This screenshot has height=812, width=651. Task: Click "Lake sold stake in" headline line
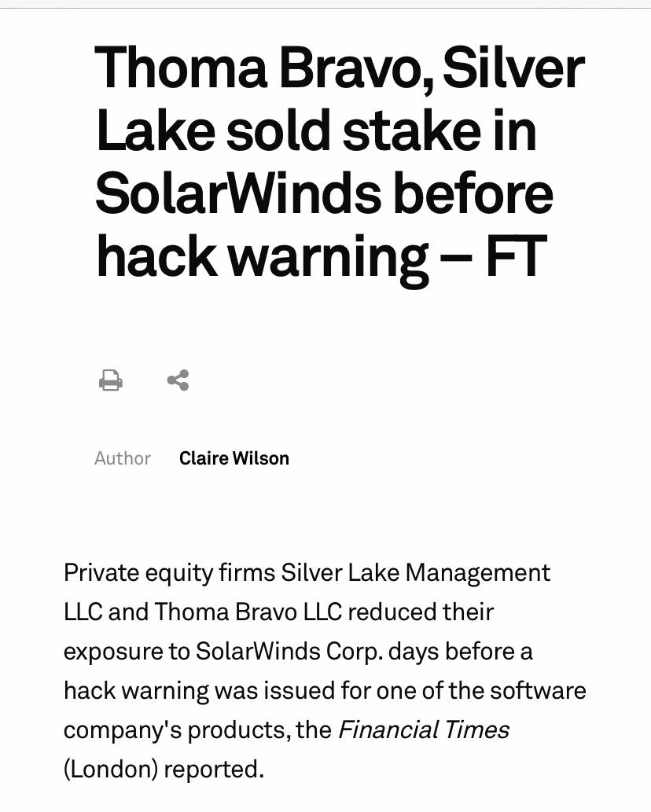(x=315, y=130)
